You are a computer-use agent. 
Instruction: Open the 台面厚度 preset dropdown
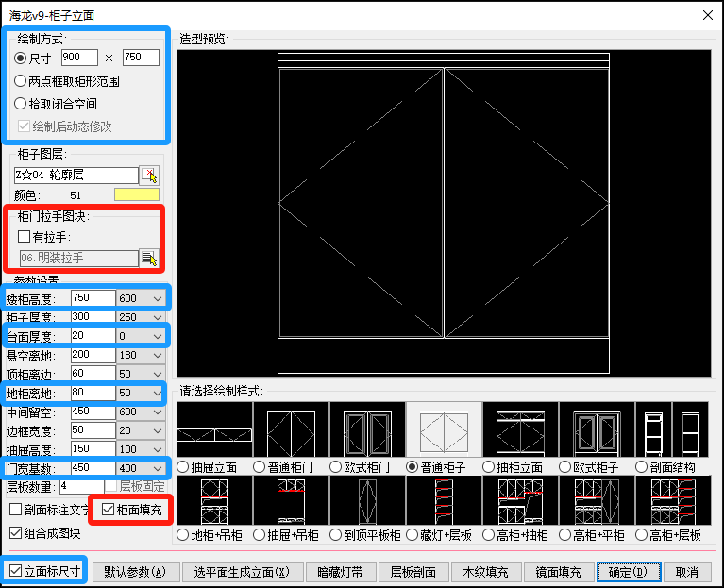157,336
